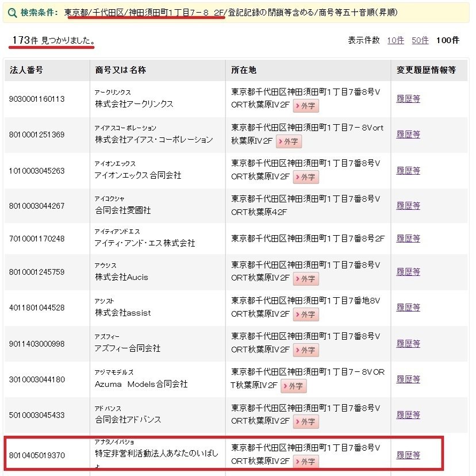The height and width of the screenshot is (476, 476).
Task: Click name 特定非営利活動法人あなたのいばしょ
Action: click(156, 458)
